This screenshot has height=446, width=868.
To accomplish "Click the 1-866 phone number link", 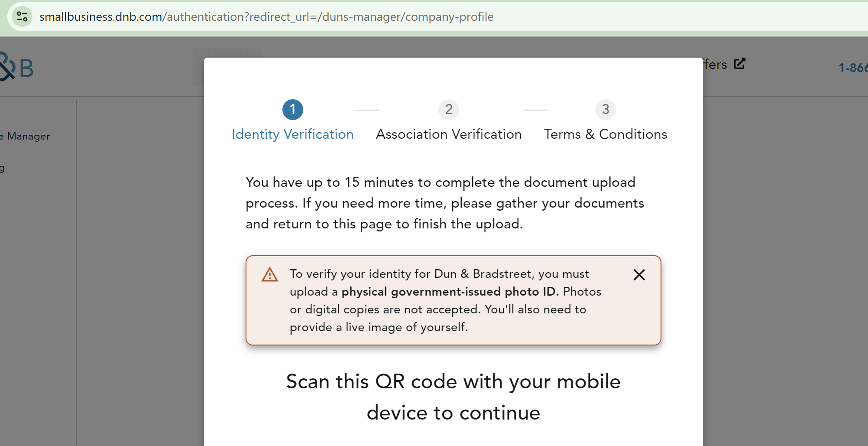I will [x=853, y=68].
